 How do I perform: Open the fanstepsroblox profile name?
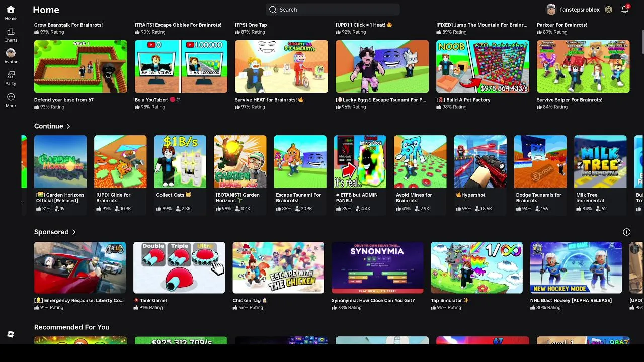tap(580, 10)
